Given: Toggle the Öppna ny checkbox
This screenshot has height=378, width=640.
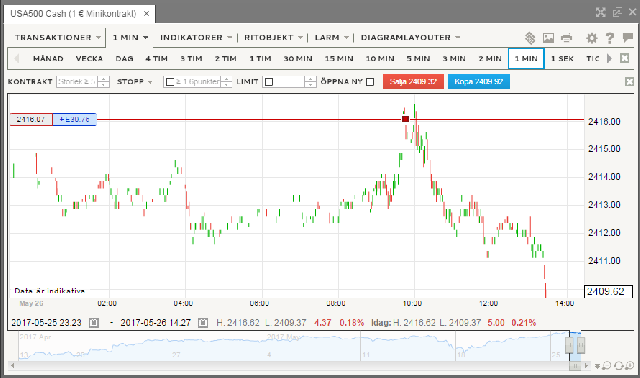Looking at the screenshot, I should tap(370, 82).
